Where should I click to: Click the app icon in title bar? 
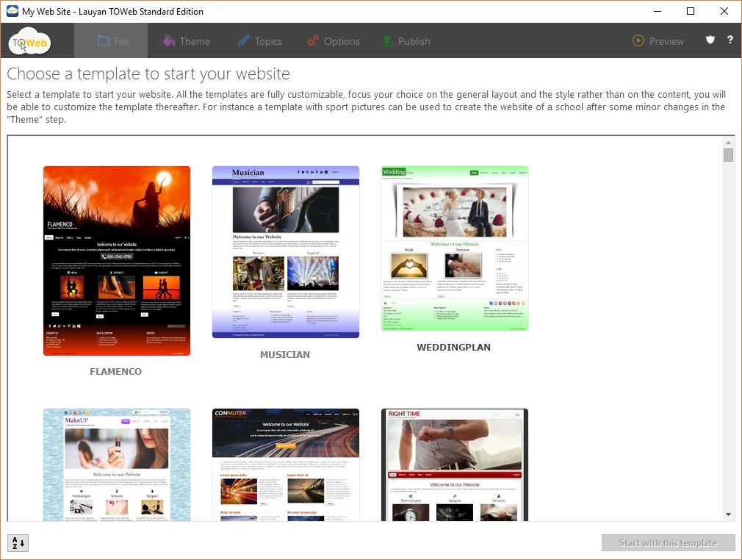click(12, 11)
